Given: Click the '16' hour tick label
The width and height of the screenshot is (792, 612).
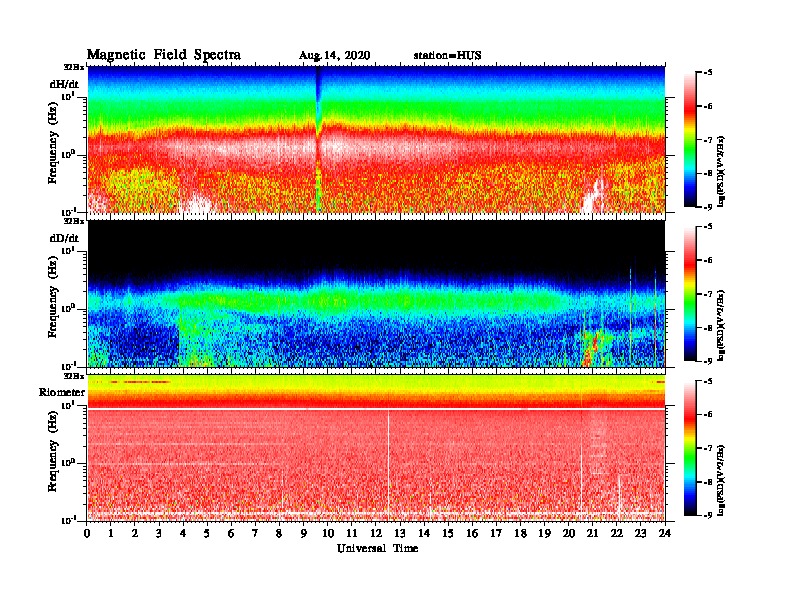Looking at the screenshot, I should [x=472, y=534].
